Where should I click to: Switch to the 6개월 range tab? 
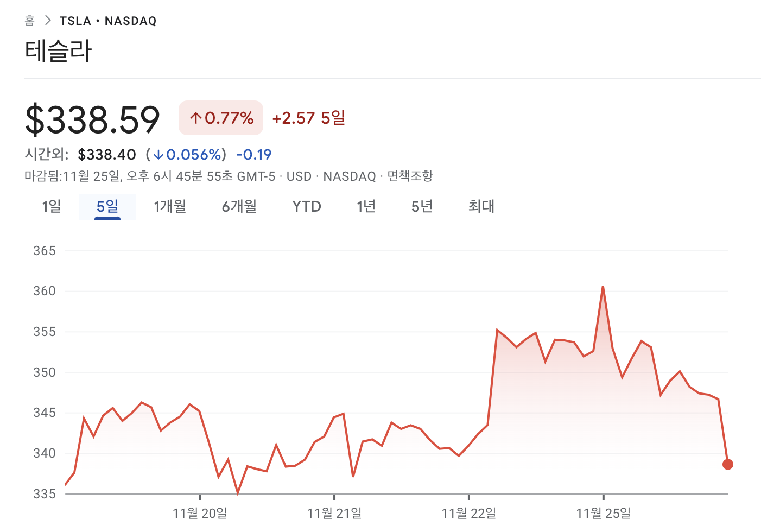click(x=239, y=207)
